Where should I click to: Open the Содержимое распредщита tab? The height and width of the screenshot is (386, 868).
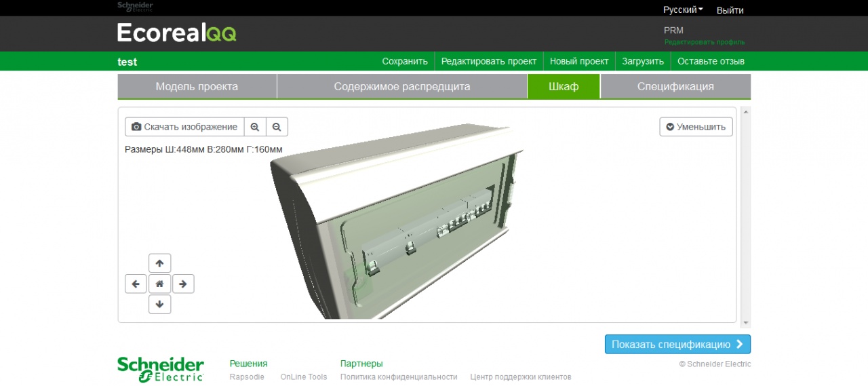[x=401, y=87]
